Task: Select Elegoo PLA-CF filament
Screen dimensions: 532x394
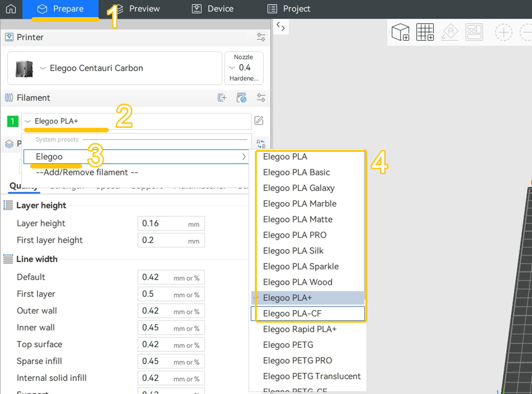Action: click(308, 313)
